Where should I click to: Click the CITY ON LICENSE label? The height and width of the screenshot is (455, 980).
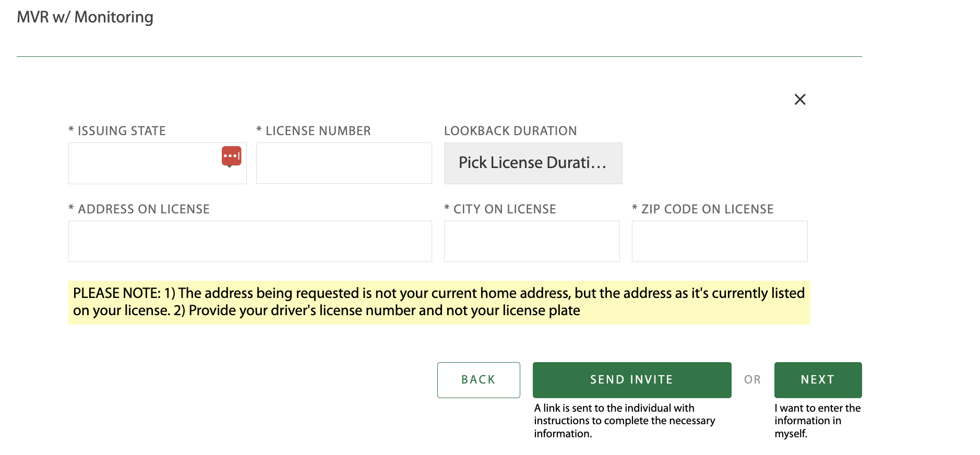[x=500, y=209]
